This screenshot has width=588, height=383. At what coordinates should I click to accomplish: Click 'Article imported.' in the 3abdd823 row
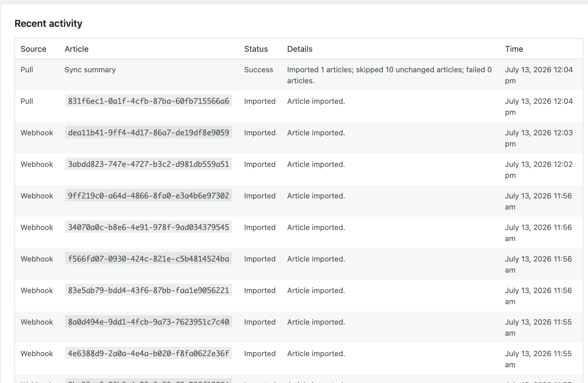point(316,165)
